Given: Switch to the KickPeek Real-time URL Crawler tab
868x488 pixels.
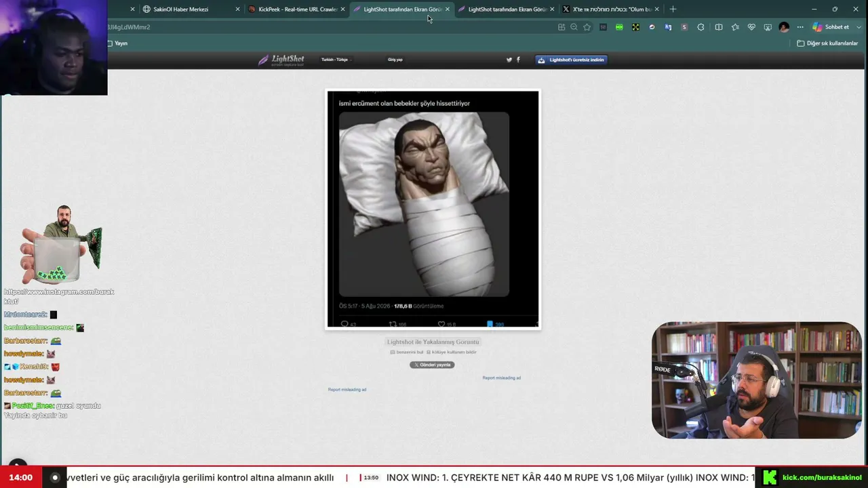Looking at the screenshot, I should 297,9.
